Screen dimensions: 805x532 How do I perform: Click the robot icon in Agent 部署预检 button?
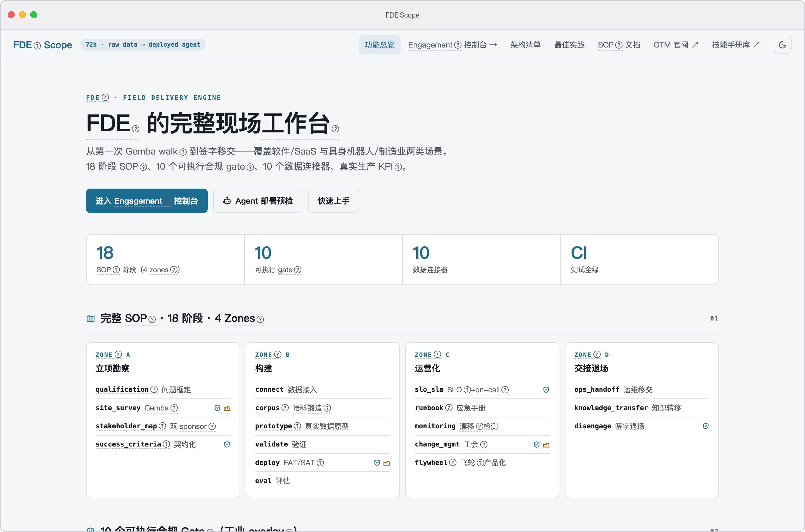point(227,201)
